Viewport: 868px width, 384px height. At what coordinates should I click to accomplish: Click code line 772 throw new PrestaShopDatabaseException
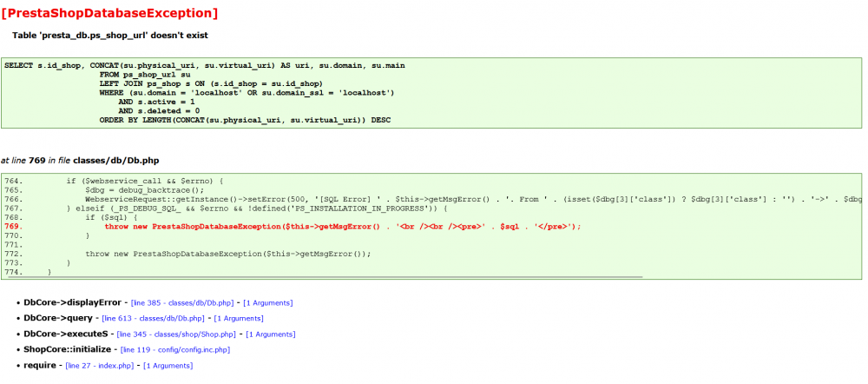[187, 254]
